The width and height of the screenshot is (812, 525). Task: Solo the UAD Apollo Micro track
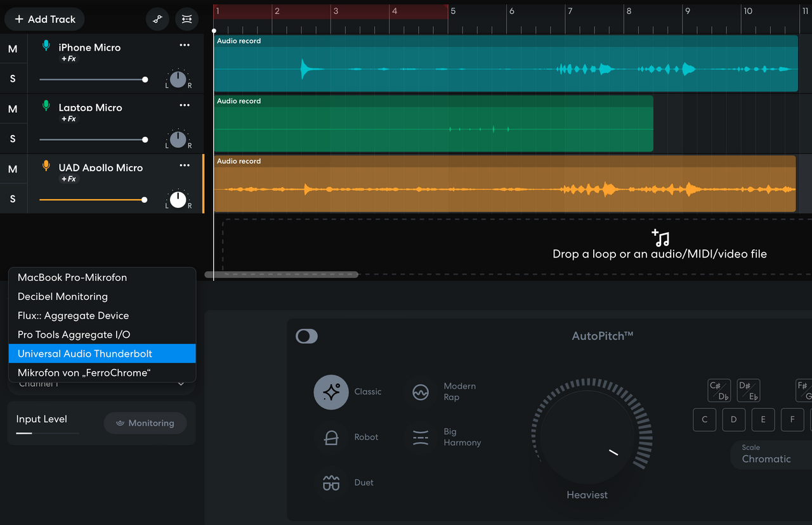coord(13,199)
